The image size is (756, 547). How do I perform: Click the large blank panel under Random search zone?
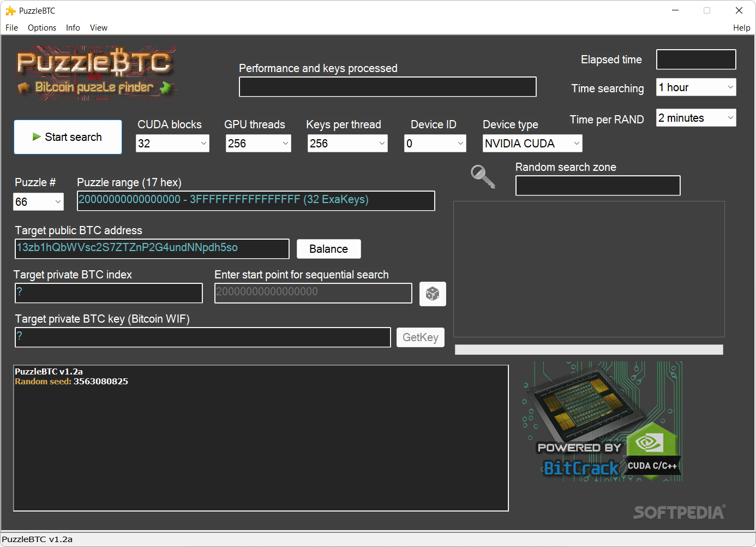[589, 269]
